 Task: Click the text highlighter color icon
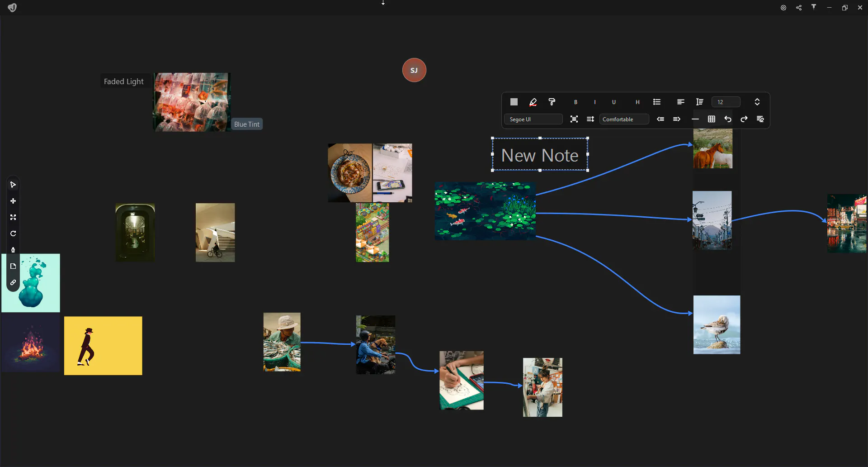[533, 102]
